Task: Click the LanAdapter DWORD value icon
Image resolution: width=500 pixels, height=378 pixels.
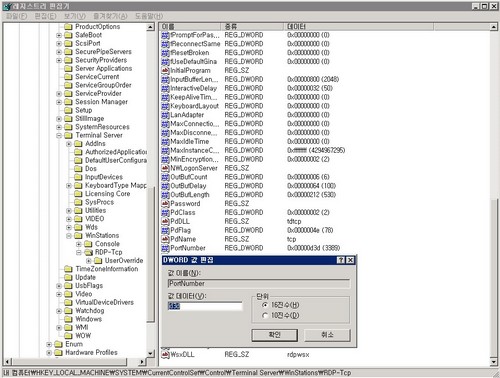Action: coord(165,115)
